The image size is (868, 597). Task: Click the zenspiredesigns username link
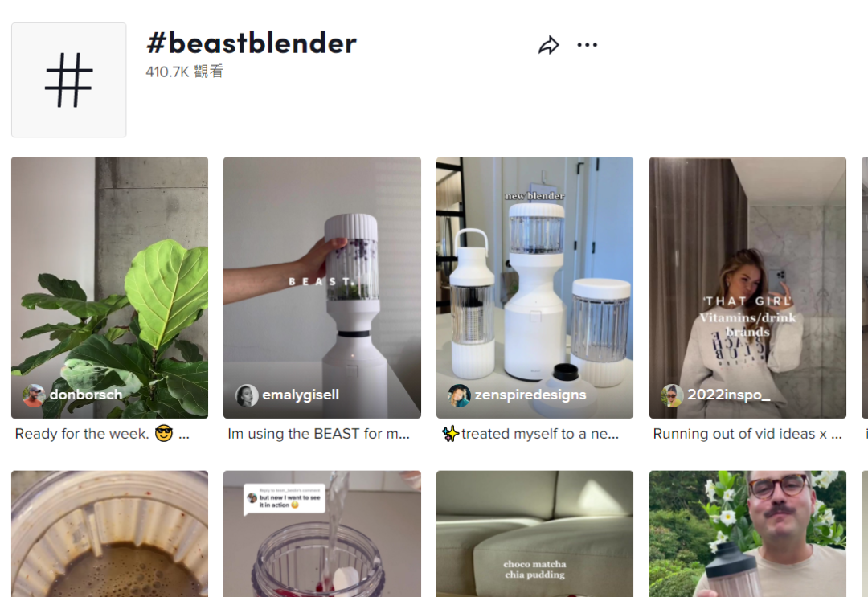530,395
